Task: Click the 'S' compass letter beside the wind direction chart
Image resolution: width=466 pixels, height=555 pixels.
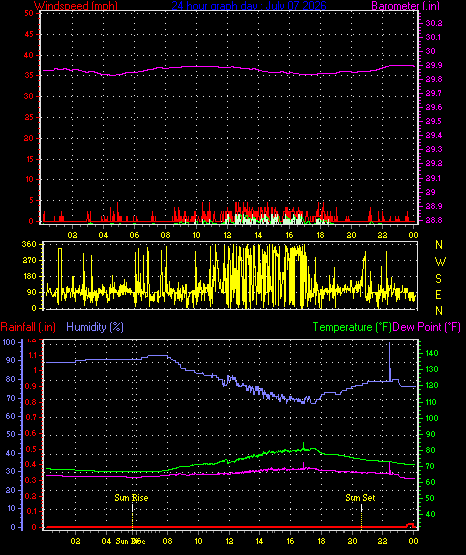Action: (x=439, y=279)
